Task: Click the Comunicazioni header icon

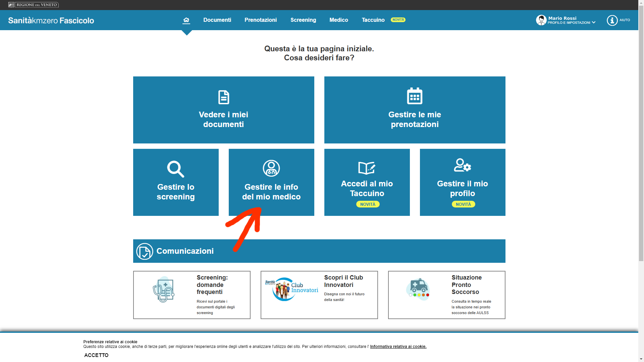Action: [x=145, y=251]
